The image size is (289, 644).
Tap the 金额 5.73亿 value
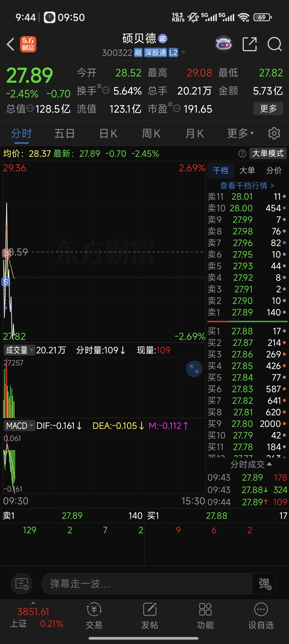(x=268, y=91)
